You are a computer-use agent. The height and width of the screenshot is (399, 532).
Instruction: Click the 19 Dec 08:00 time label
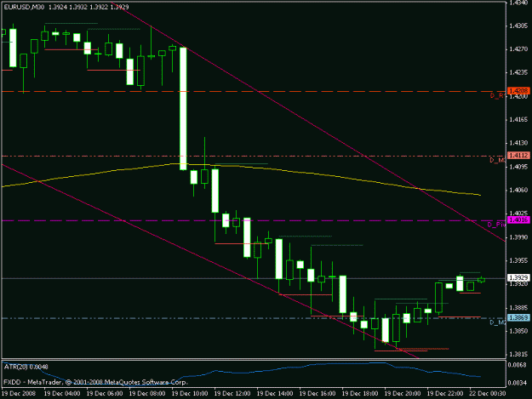(147, 394)
